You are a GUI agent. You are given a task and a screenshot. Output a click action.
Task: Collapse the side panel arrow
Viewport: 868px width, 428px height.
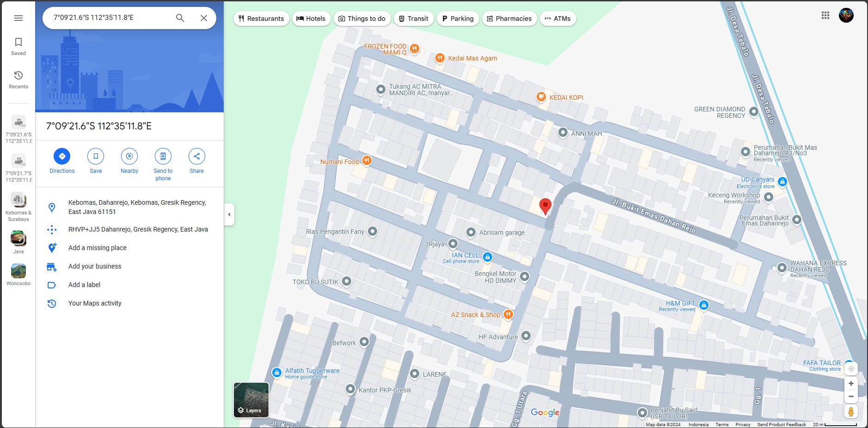229,214
